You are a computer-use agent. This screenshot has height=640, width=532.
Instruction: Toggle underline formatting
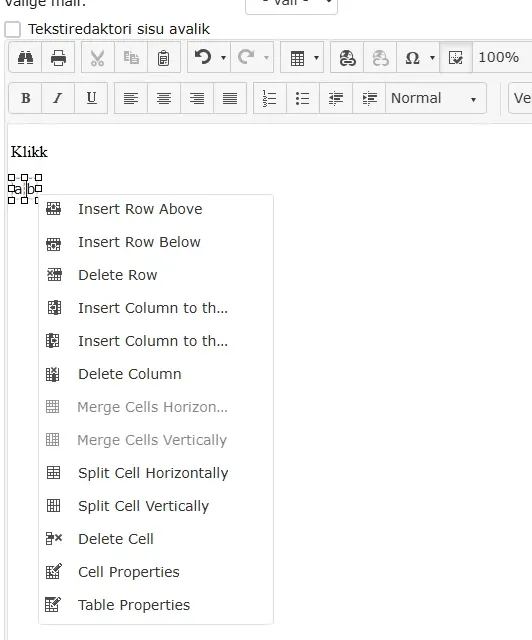(91, 98)
